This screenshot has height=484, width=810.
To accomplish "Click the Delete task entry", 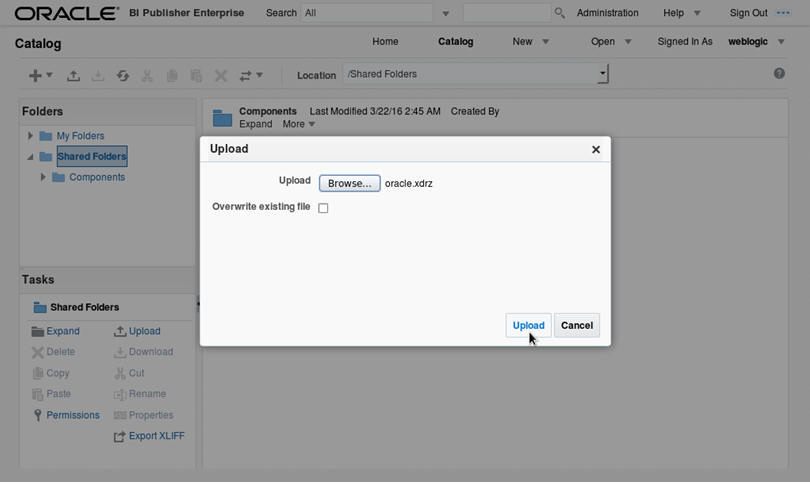I will point(60,352).
